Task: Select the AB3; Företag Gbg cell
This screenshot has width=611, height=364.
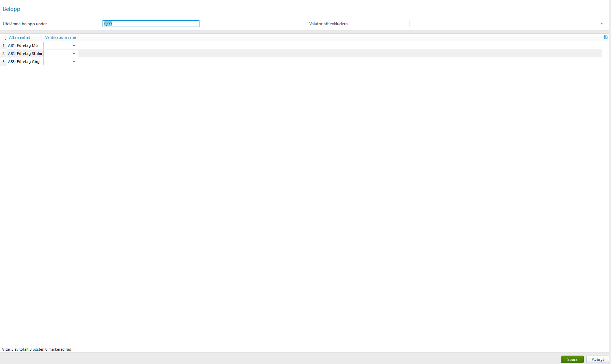Action: click(23, 61)
